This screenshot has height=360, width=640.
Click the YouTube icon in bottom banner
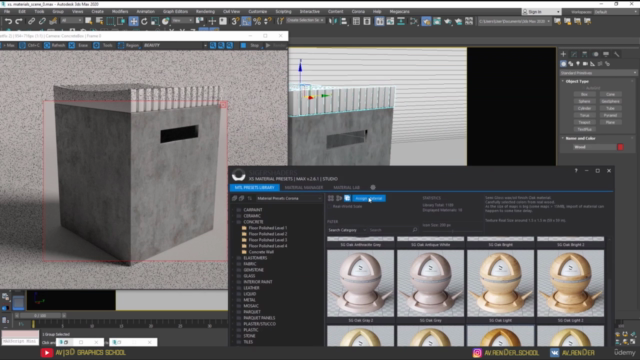pyautogui.click(x=47, y=353)
